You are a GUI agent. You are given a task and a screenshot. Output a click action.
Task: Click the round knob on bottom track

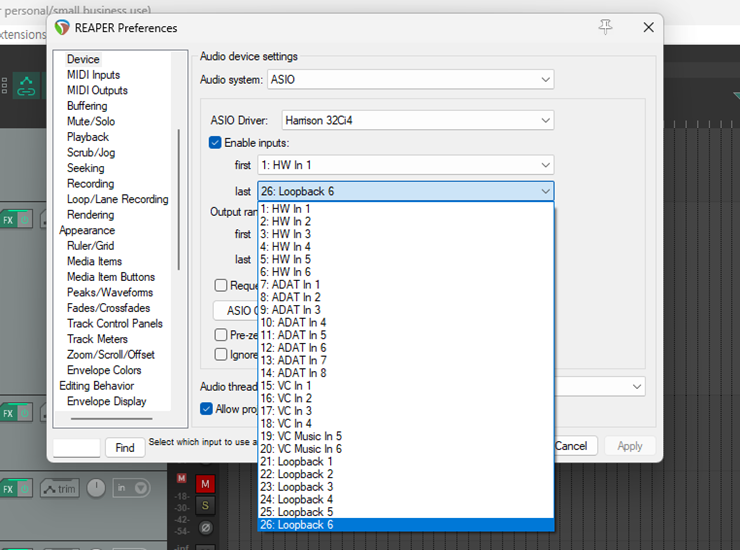coord(96,488)
